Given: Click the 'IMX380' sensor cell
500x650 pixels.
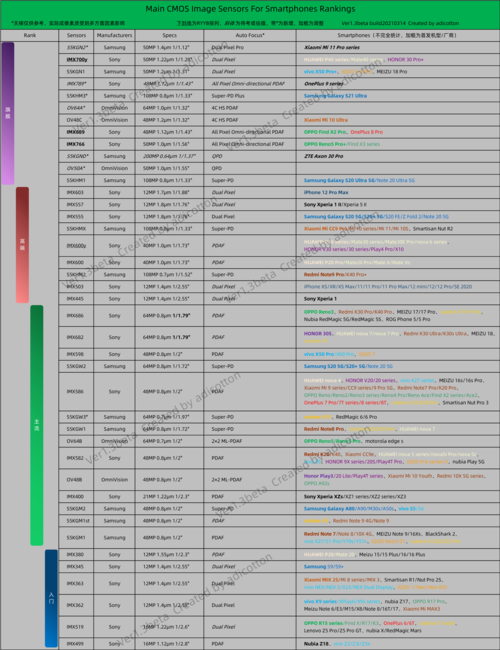Looking at the screenshot, I should click(75, 554).
